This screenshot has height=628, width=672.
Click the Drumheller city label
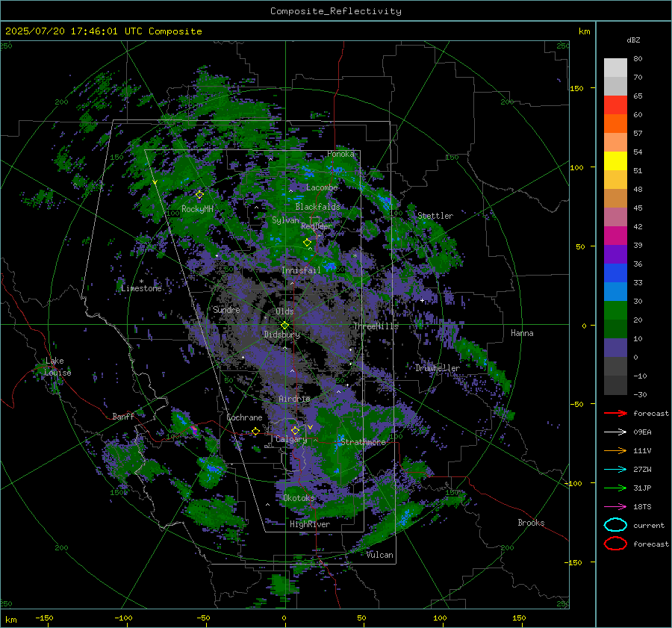tap(438, 368)
